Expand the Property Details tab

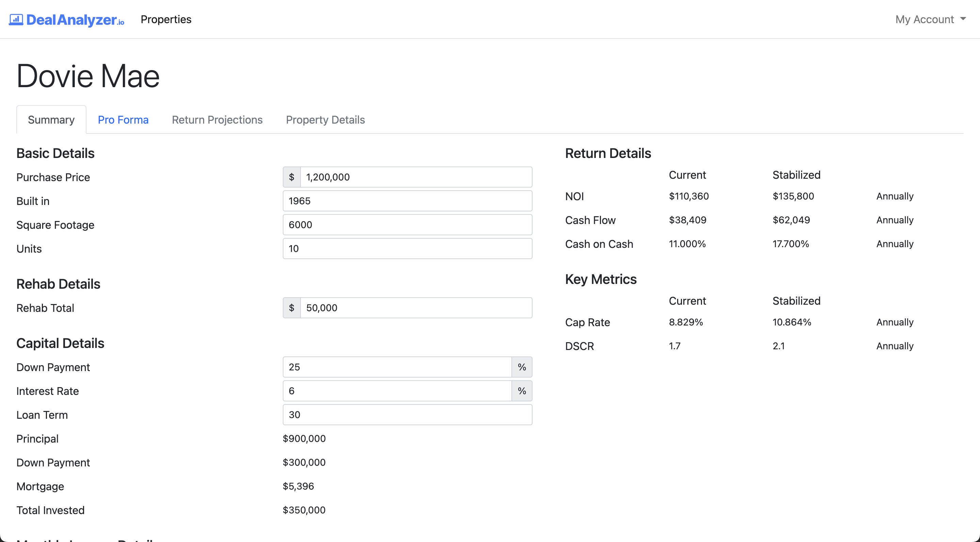point(325,119)
